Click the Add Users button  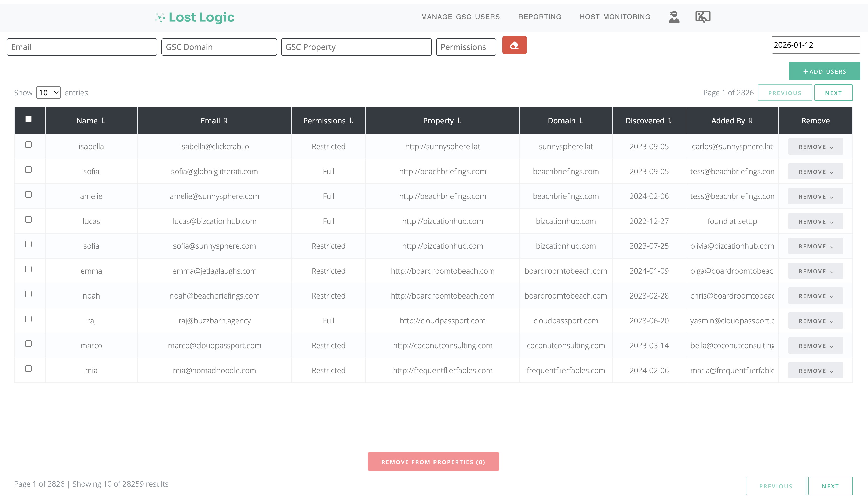pyautogui.click(x=824, y=71)
